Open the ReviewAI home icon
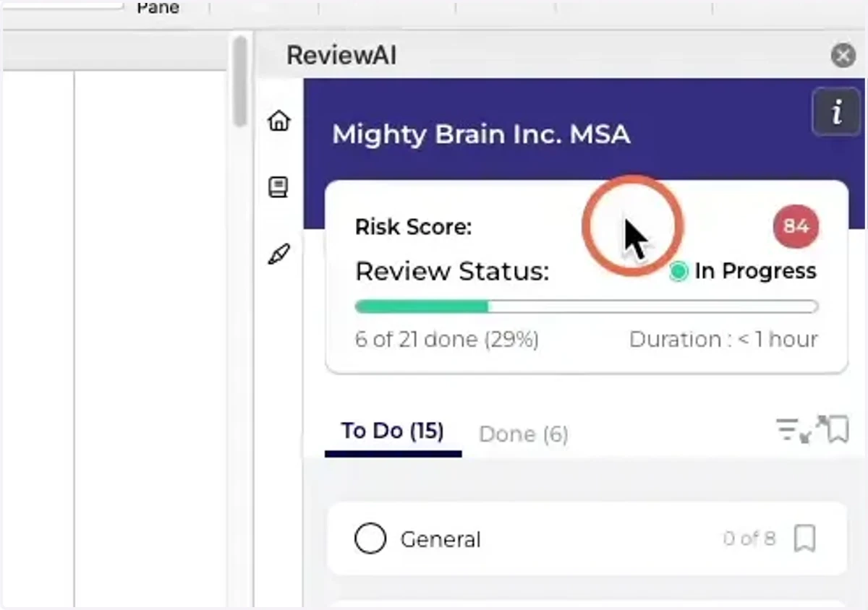The image size is (868, 610). pos(278,120)
